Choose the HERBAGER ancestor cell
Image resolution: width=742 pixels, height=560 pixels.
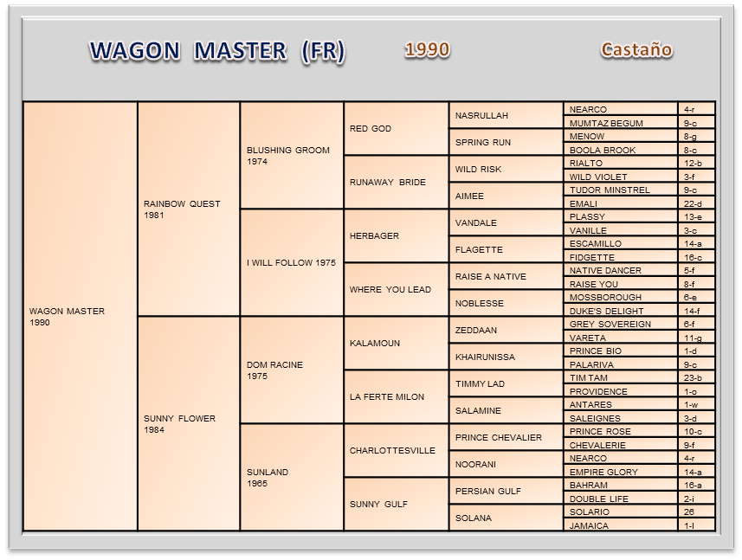pos(396,236)
